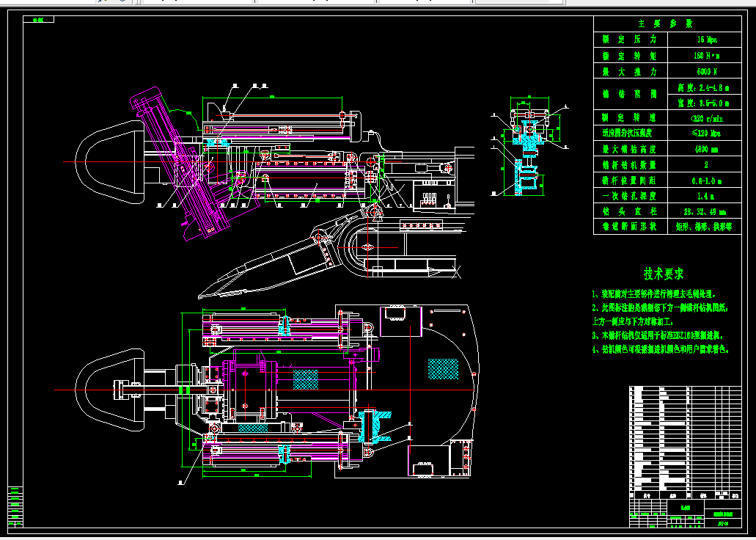Select the 额定压力 label cell
Image resolution: width=756 pixels, height=540 pixels.
click(630, 40)
